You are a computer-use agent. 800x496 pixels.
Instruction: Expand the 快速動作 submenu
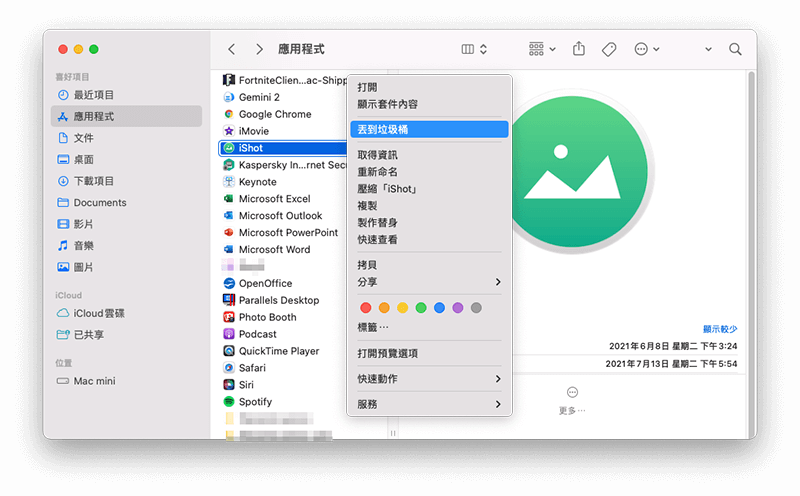(429, 379)
